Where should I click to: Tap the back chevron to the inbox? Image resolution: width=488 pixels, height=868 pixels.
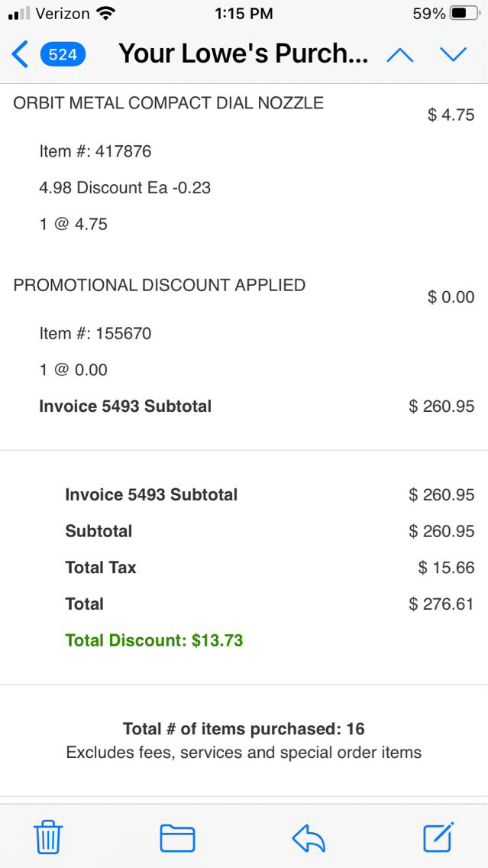(21, 54)
